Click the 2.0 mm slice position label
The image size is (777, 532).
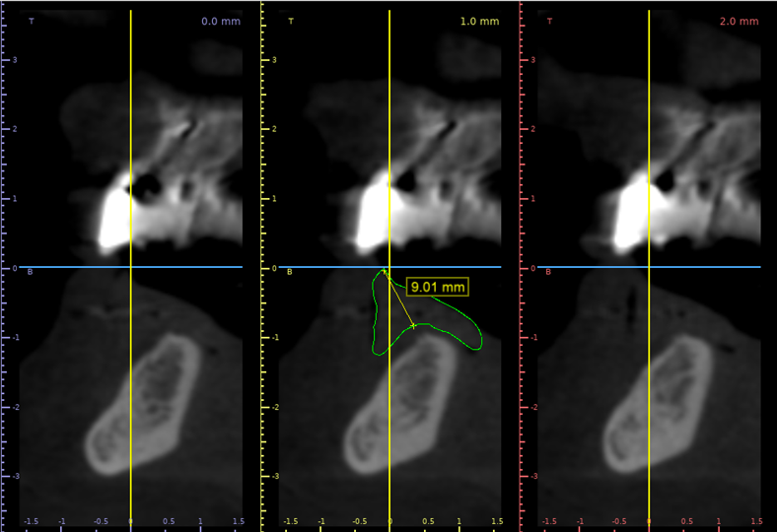click(741, 21)
